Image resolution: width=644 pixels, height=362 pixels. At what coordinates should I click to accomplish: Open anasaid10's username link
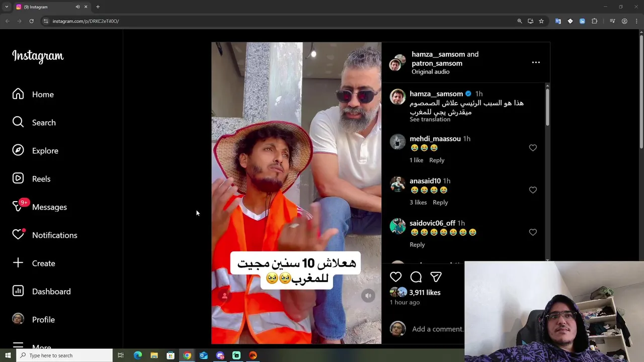(425, 181)
